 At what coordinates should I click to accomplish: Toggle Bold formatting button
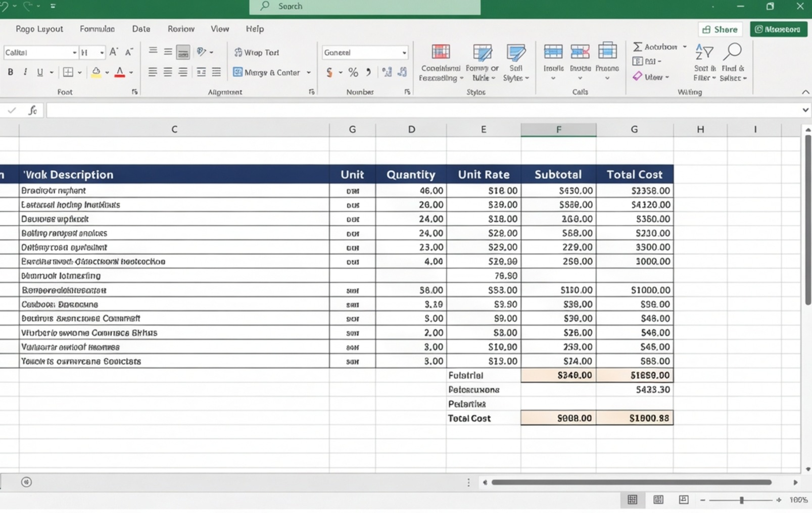(10, 72)
